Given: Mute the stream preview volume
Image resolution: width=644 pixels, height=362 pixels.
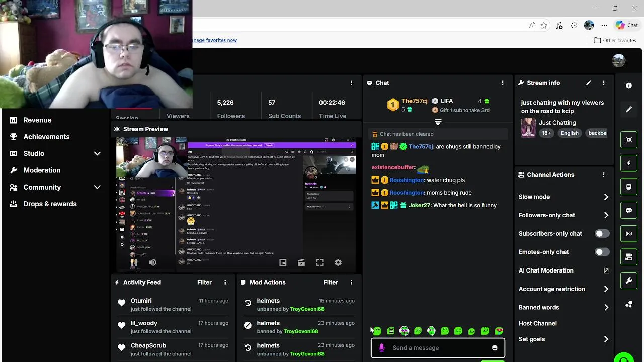Looking at the screenshot, I should coord(152,262).
